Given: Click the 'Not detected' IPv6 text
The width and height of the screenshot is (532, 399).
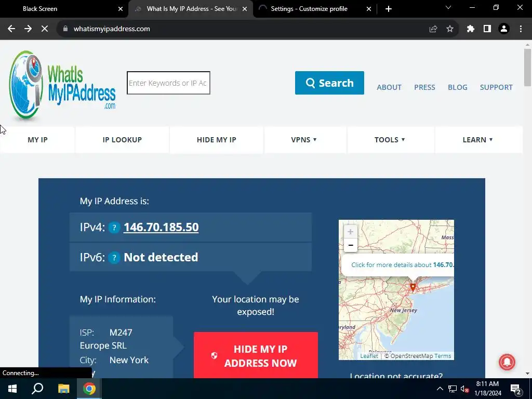Looking at the screenshot, I should [161, 258].
